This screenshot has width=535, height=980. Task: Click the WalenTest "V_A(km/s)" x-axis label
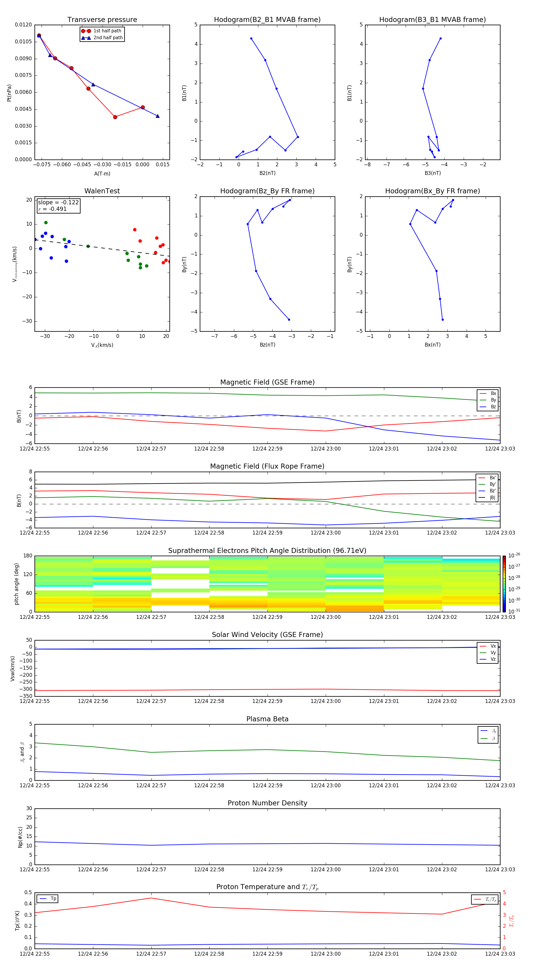(102, 345)
